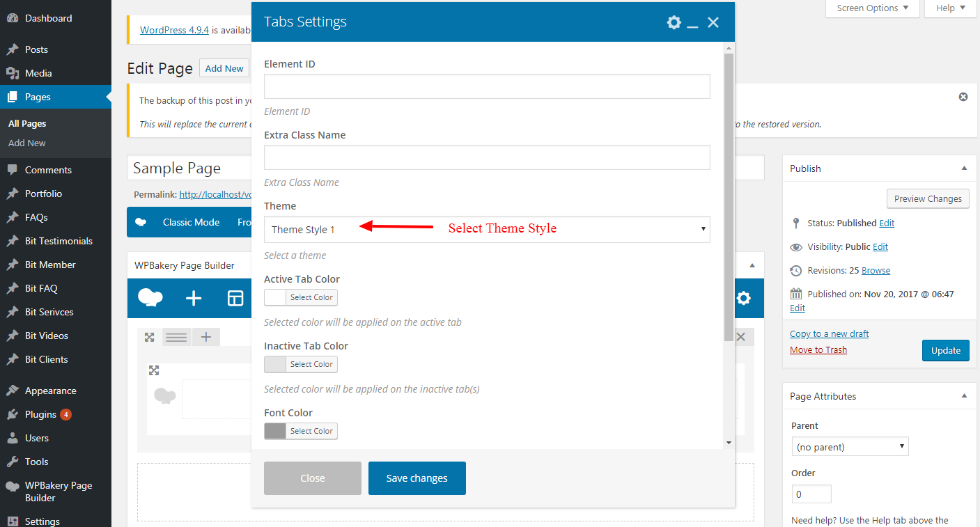Click the Tabs Settings gear icon
The height and width of the screenshot is (527, 980).
(x=674, y=22)
